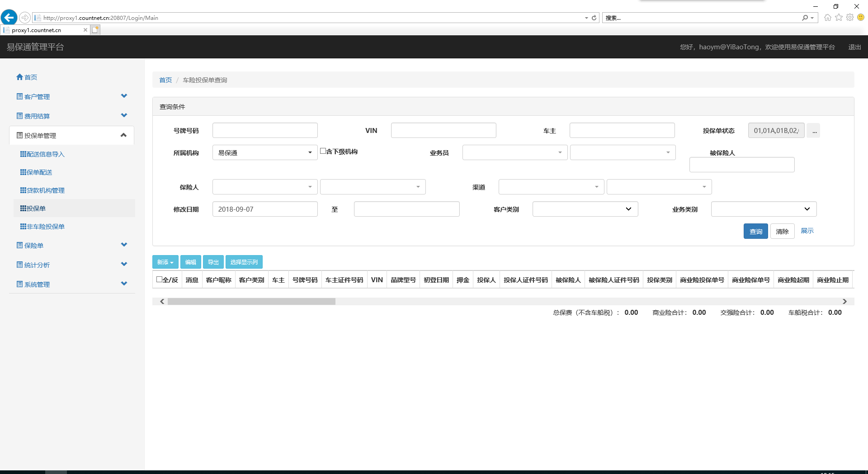Expand the 系统管理 sidebar menu
Viewport: 868px width, 474px height.
click(72, 284)
